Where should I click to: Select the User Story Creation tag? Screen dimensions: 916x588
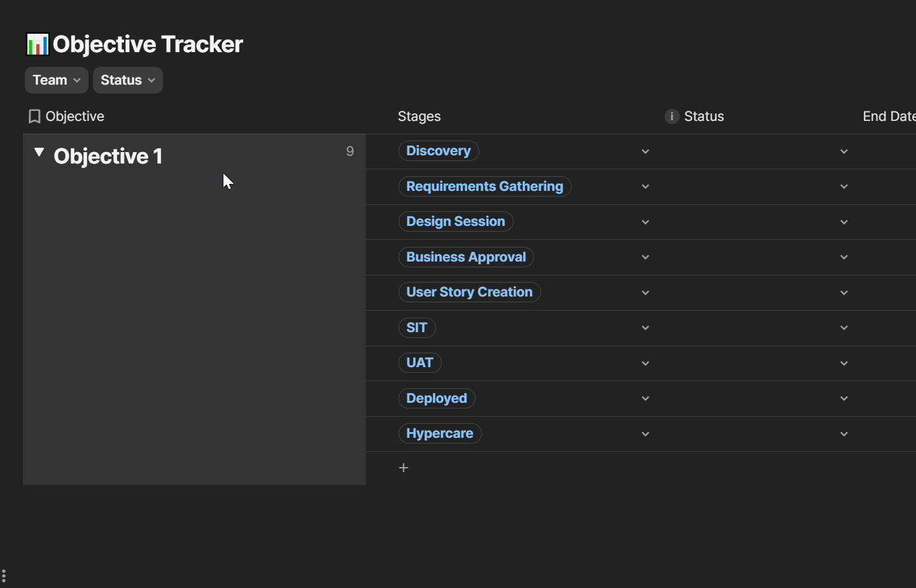(469, 292)
